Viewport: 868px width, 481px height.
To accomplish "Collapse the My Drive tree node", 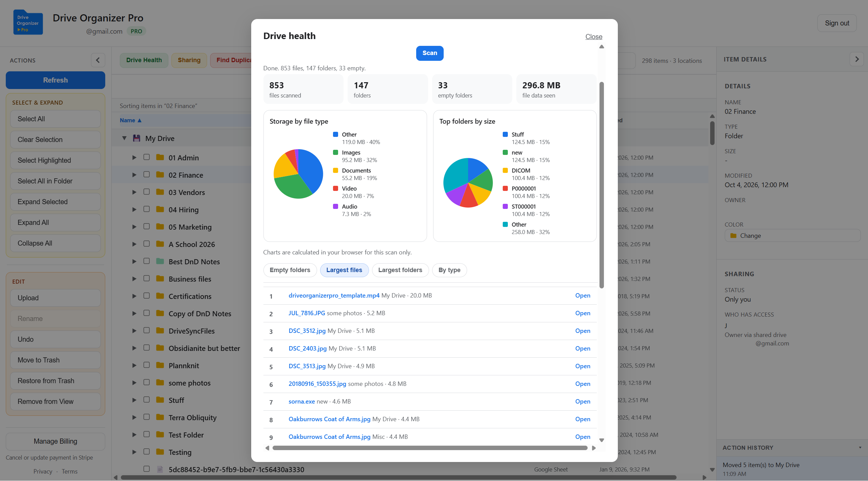I will [x=124, y=138].
